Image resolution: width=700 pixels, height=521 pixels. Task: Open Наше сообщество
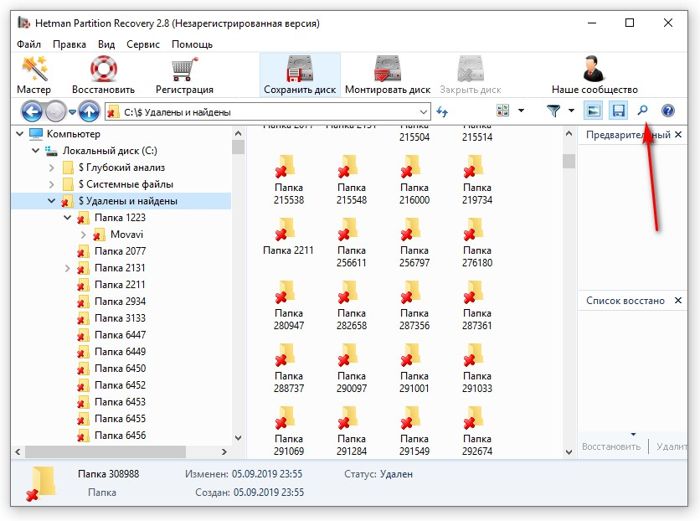(x=594, y=75)
